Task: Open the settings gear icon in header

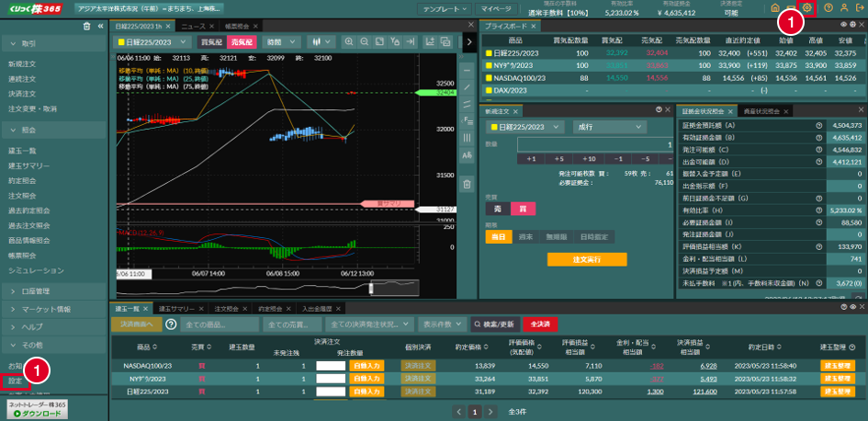Action: (807, 7)
